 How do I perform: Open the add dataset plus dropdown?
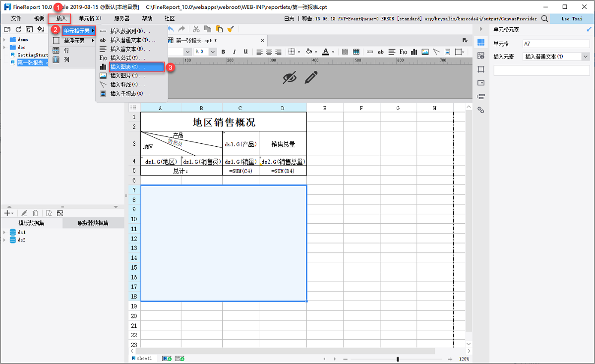tap(8, 213)
